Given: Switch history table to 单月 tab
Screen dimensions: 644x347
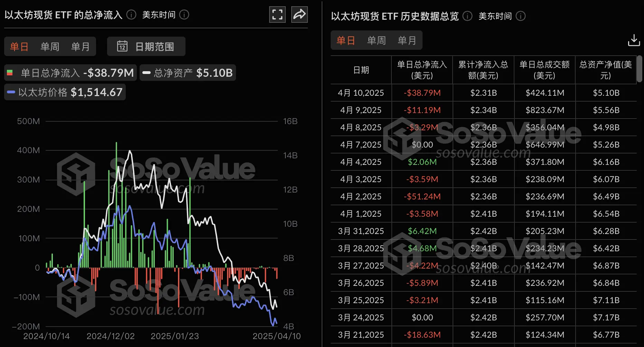Looking at the screenshot, I should point(408,40).
